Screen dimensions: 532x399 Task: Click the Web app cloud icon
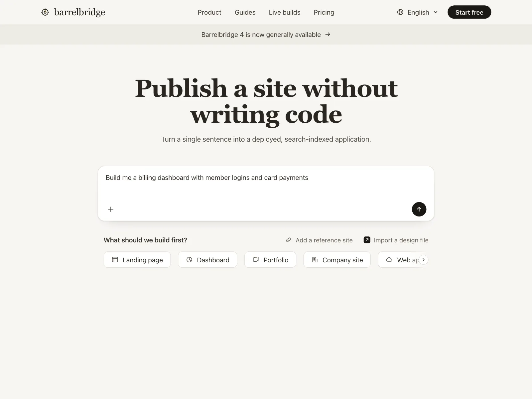(x=389, y=260)
